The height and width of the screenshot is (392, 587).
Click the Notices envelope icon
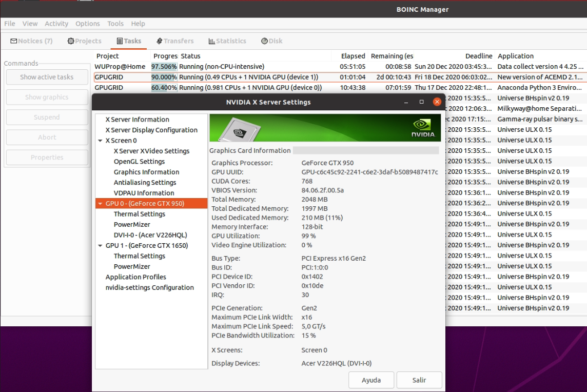13,41
